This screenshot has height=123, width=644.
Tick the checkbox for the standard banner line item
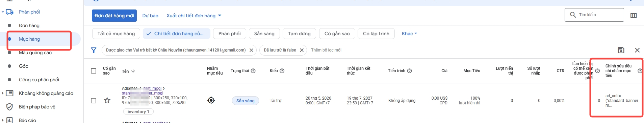coord(94,101)
